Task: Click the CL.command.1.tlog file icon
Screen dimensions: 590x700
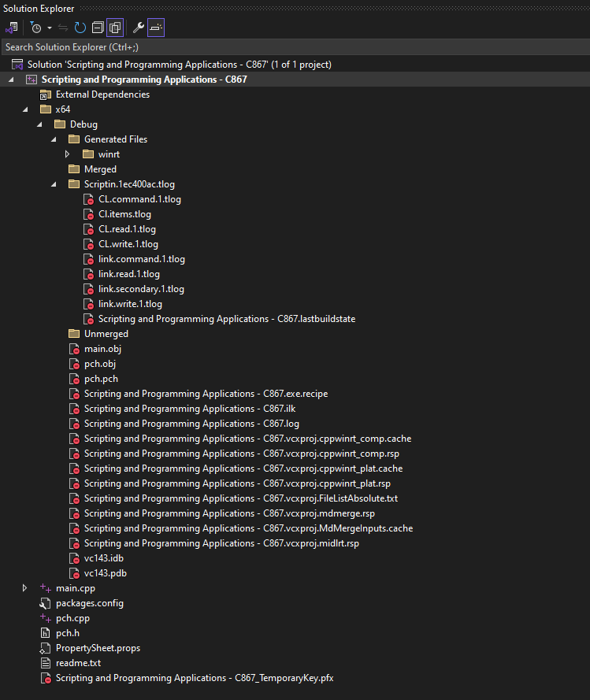Action: click(x=89, y=199)
